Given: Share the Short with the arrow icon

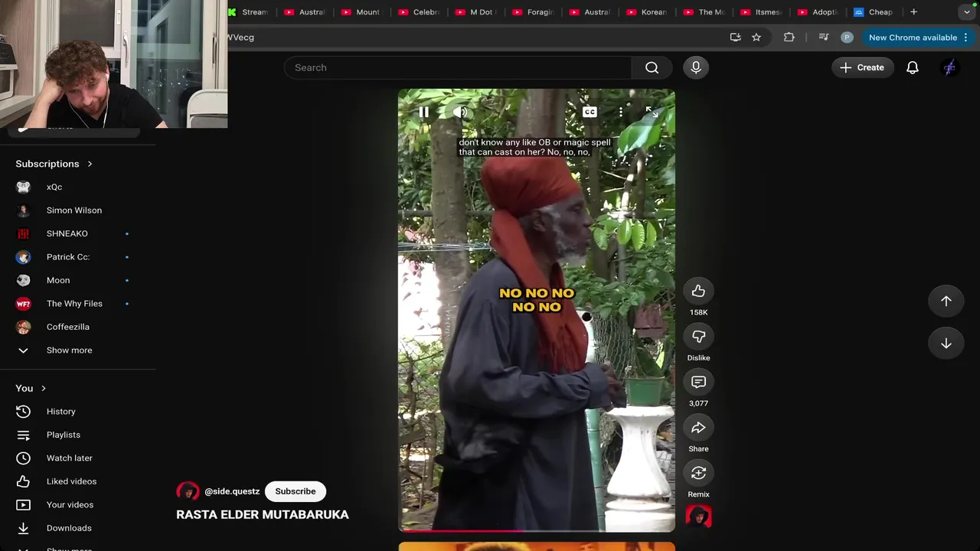Looking at the screenshot, I should pos(698,428).
